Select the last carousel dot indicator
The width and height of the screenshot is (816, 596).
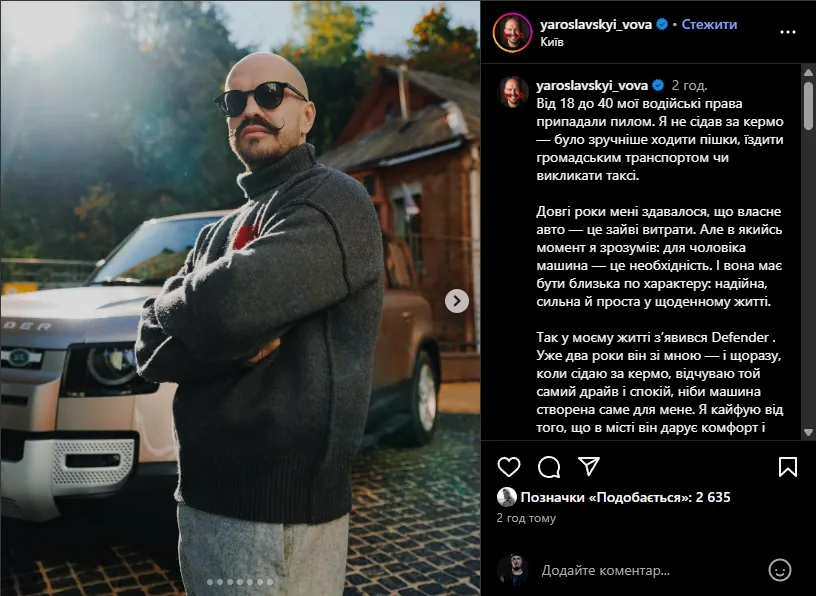[x=270, y=582]
